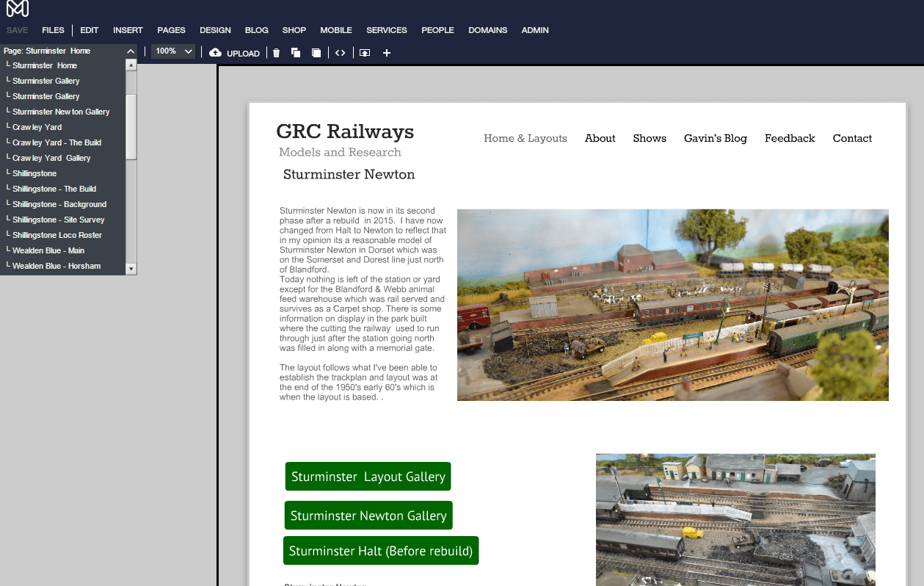Collapse the page list panel chevron
This screenshot has height=586, width=924.
(131, 51)
